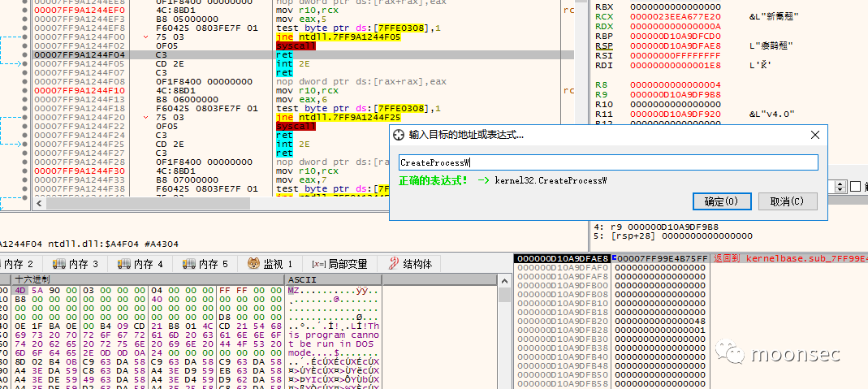Click the R8 register value

click(676, 84)
